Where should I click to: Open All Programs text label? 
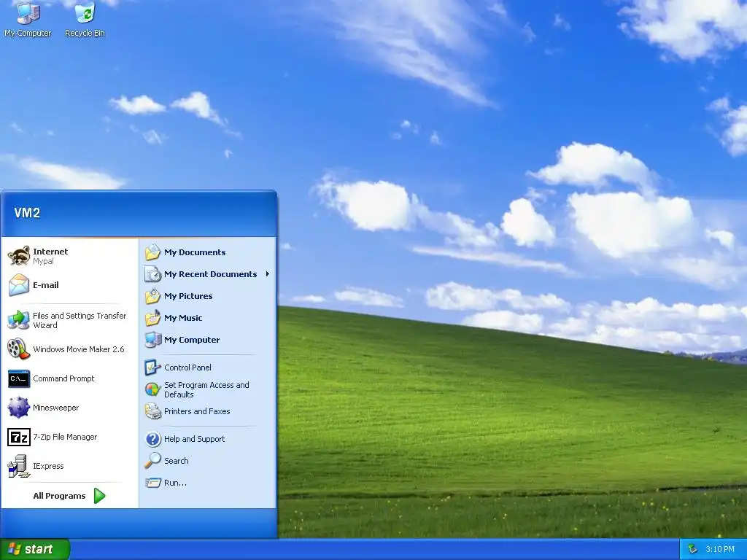pyautogui.click(x=59, y=496)
